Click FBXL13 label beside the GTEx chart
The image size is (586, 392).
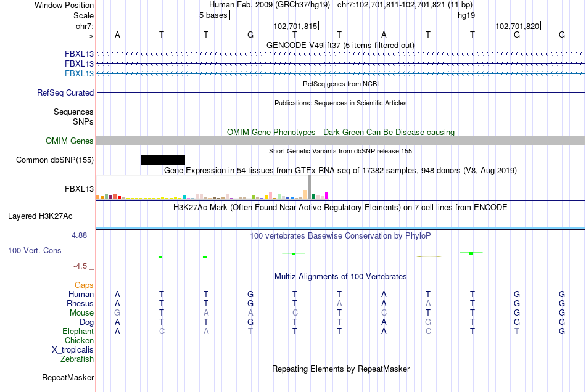(79, 189)
